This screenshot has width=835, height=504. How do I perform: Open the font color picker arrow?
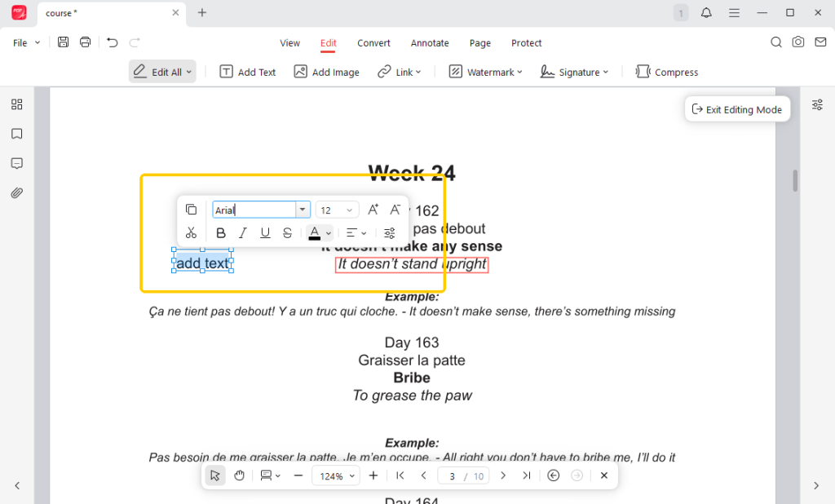[329, 232]
